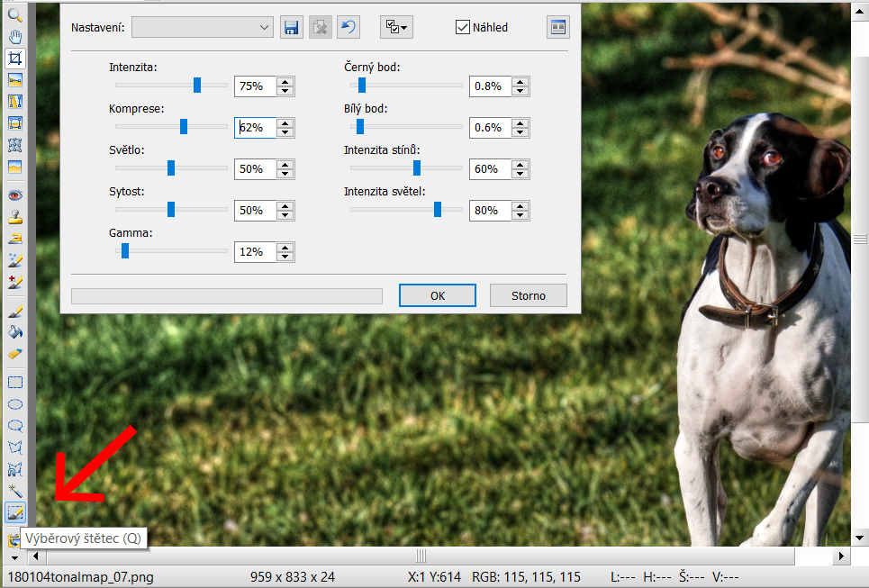Click the Intenzita světel slider handle
This screenshot has height=588, width=869.
pos(438,209)
